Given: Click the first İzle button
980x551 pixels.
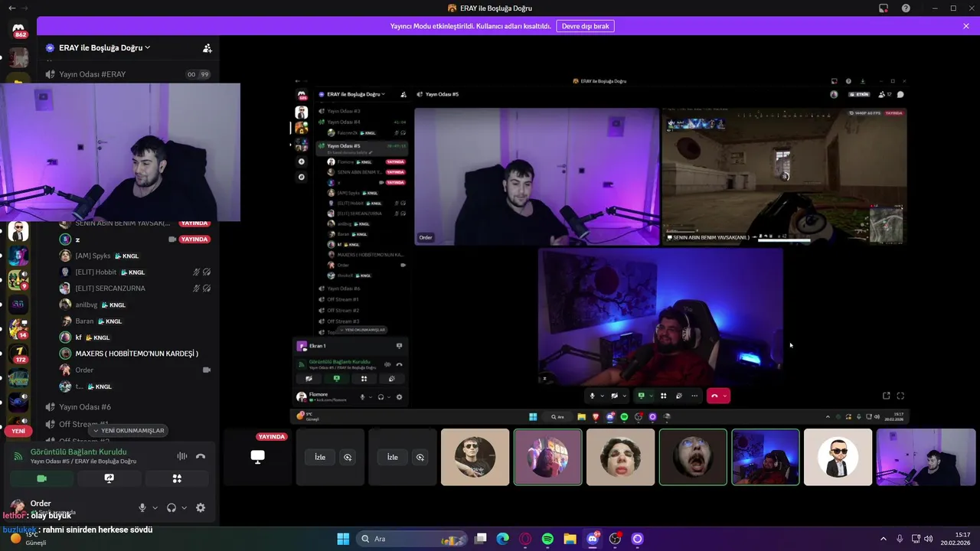Looking at the screenshot, I should [x=320, y=457].
